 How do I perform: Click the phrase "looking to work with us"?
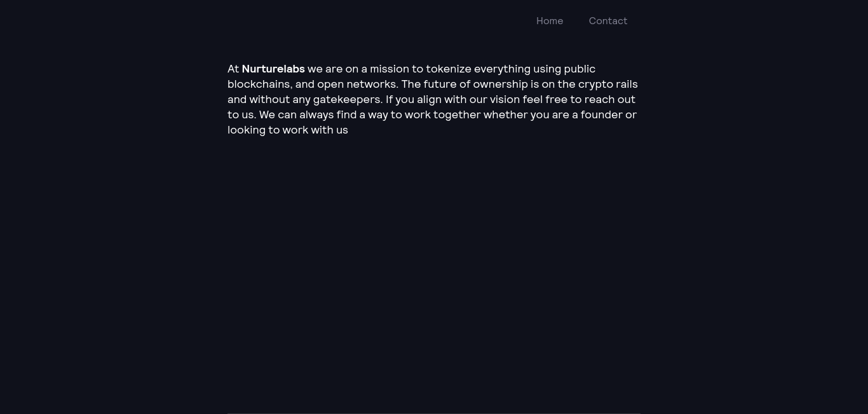[x=288, y=130]
